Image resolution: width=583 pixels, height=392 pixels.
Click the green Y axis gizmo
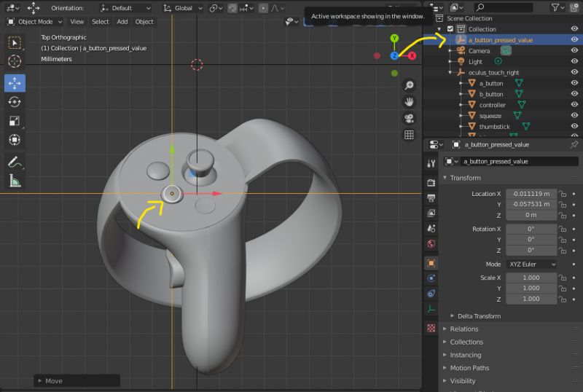[394, 38]
